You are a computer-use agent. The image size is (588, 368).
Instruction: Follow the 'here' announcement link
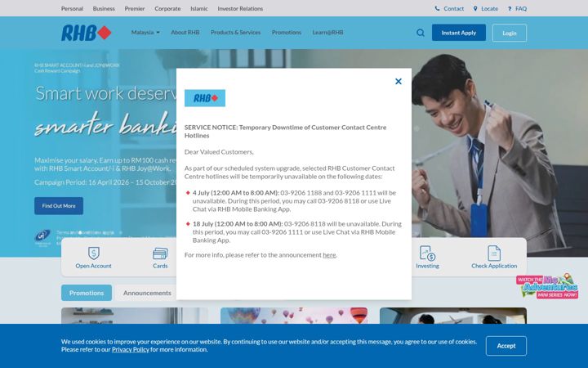click(x=329, y=255)
